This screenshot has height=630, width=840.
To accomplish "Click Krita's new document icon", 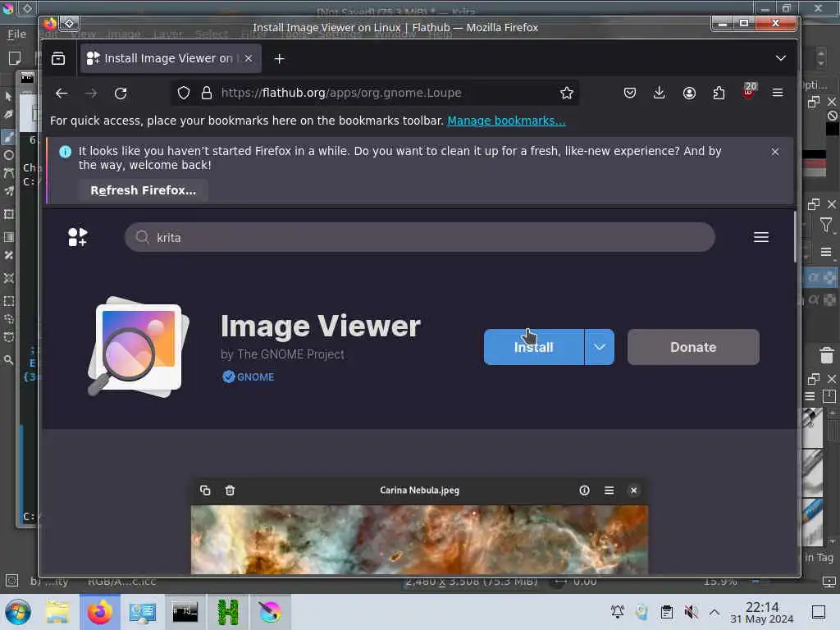I will 15,58.
